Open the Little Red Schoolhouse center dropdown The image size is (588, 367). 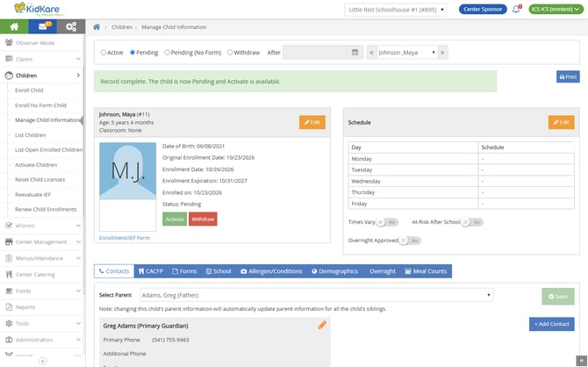(395, 10)
